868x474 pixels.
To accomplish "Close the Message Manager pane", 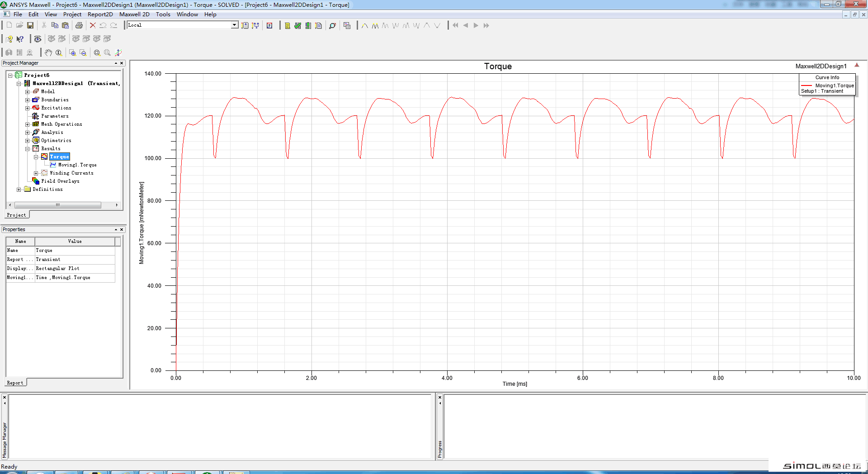I will (x=5, y=397).
